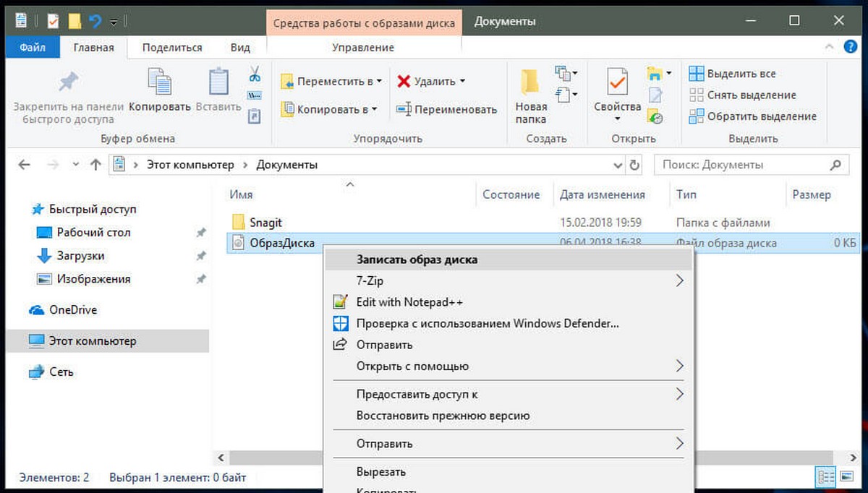Image resolution: width=868 pixels, height=493 pixels.
Task: Click the Paste shortcut icon in clipboard group
Action: point(255,116)
